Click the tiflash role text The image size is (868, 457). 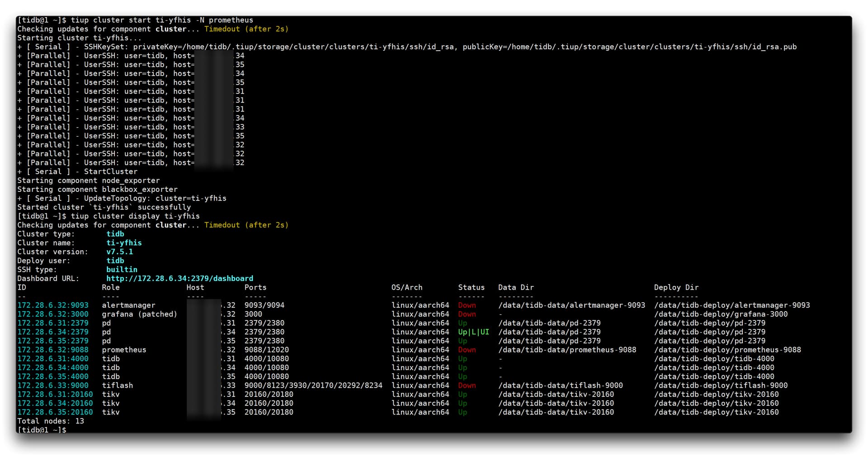coord(118,385)
